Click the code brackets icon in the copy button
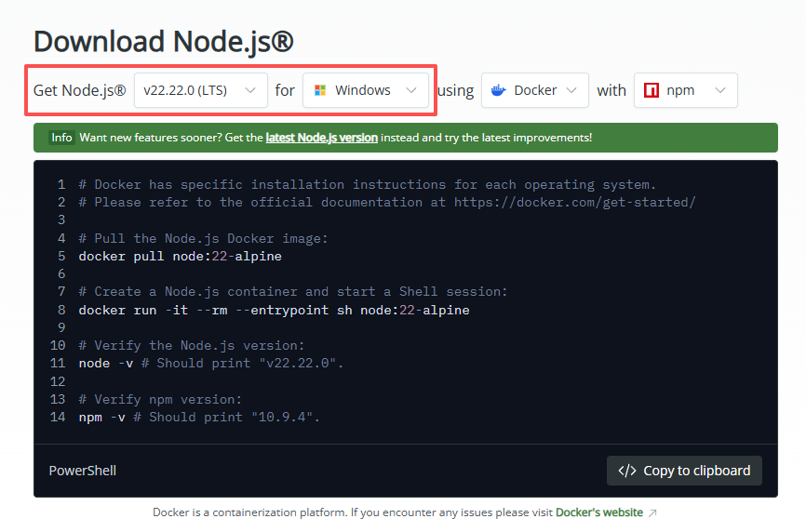 coord(627,471)
